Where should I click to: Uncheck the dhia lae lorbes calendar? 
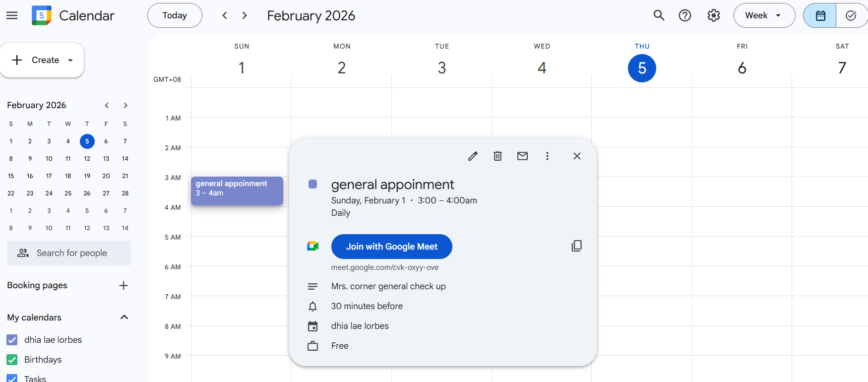[x=12, y=340]
